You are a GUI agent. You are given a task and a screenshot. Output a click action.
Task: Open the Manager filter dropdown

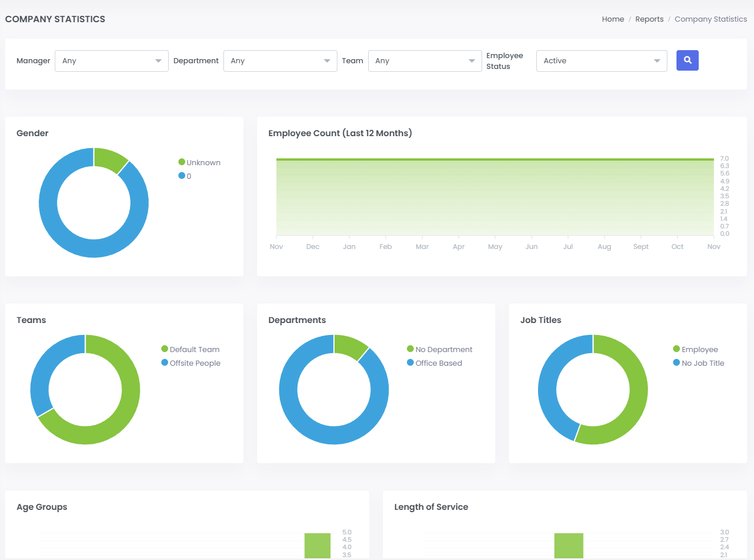click(x=111, y=60)
